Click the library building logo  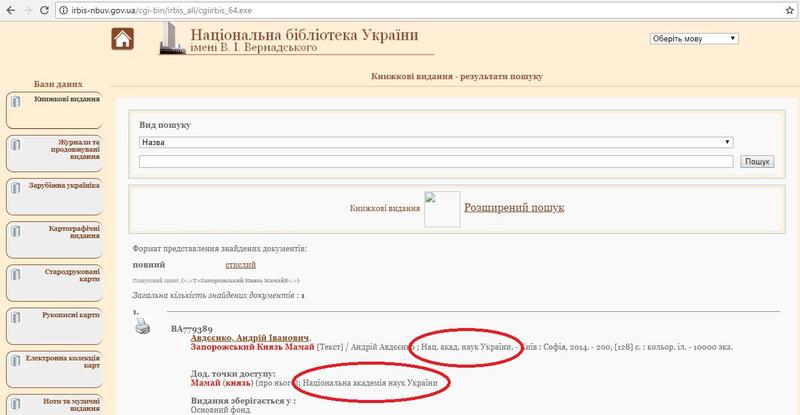(x=171, y=38)
